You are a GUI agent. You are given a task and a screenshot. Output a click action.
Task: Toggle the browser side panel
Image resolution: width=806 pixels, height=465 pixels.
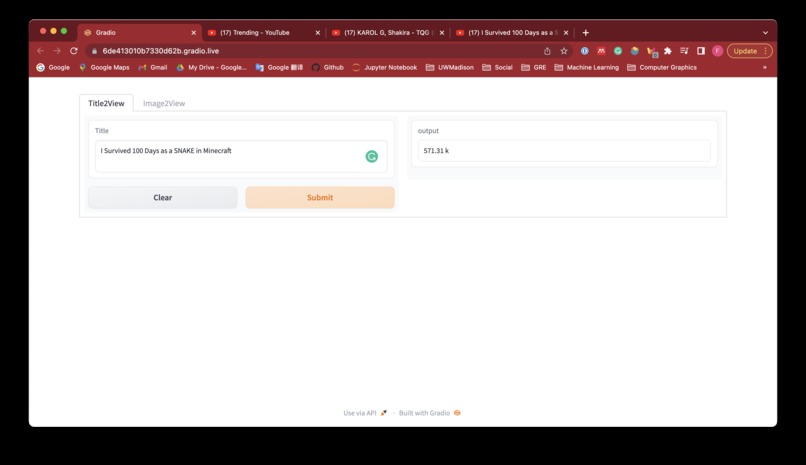click(x=701, y=51)
